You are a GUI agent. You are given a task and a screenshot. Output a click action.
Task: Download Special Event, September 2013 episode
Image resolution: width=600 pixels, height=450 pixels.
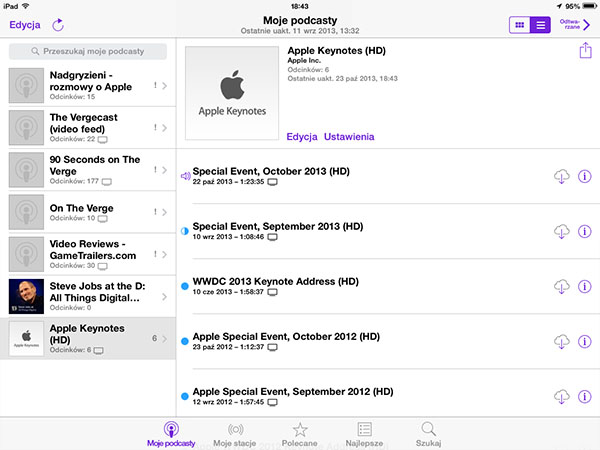click(561, 232)
